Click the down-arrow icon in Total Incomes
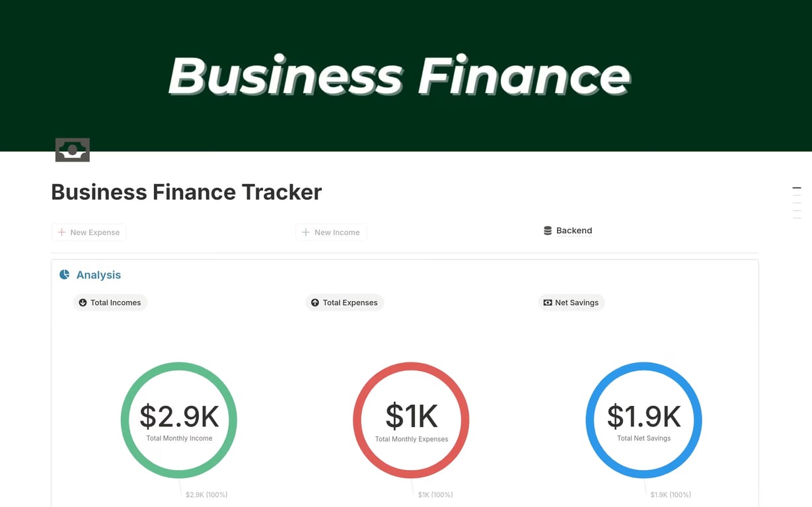 (x=83, y=303)
